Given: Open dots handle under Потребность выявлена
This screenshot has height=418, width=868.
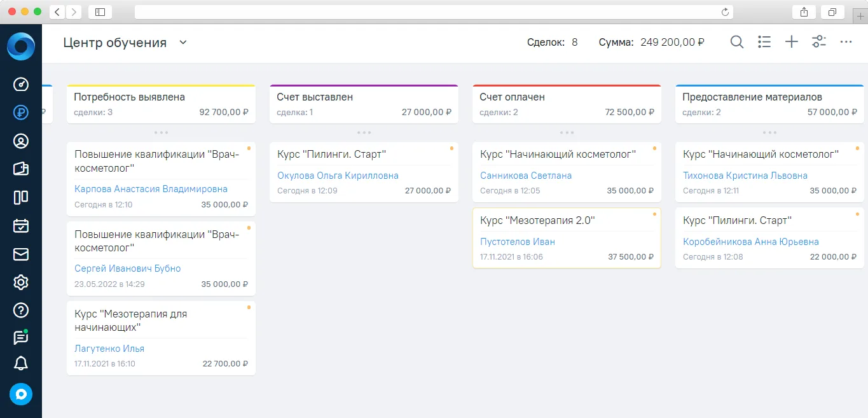Looking at the screenshot, I should click(x=161, y=132).
